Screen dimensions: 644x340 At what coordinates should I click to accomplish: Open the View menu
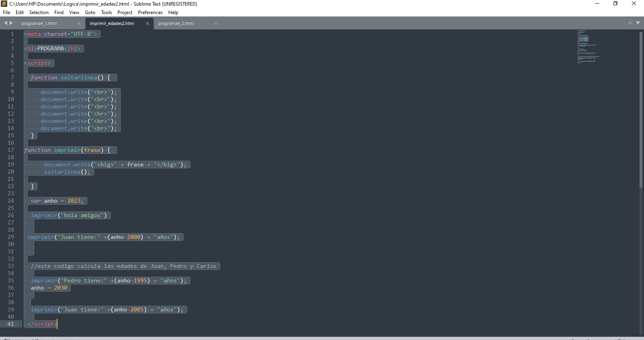[x=74, y=12]
